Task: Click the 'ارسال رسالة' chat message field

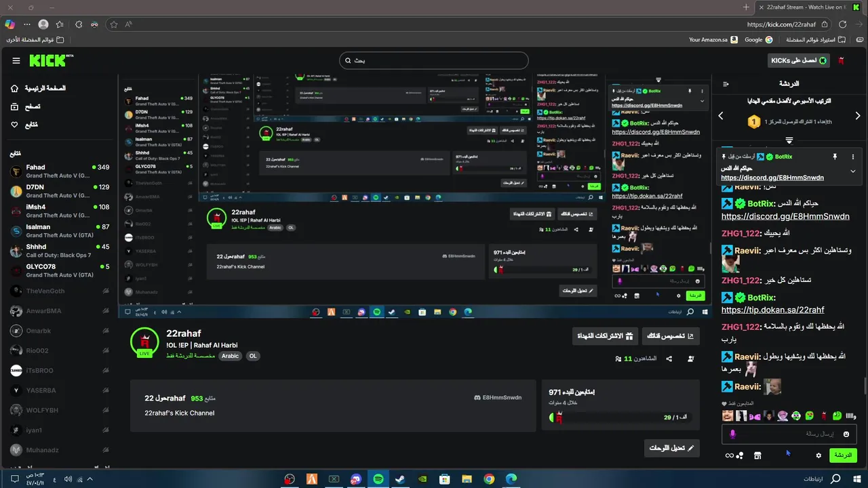Action: [789, 434]
